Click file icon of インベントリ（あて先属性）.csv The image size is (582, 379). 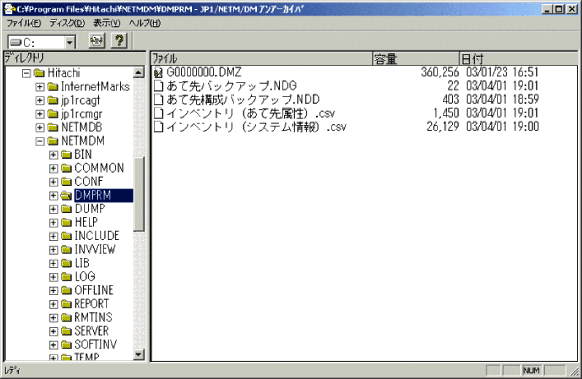tap(158, 113)
